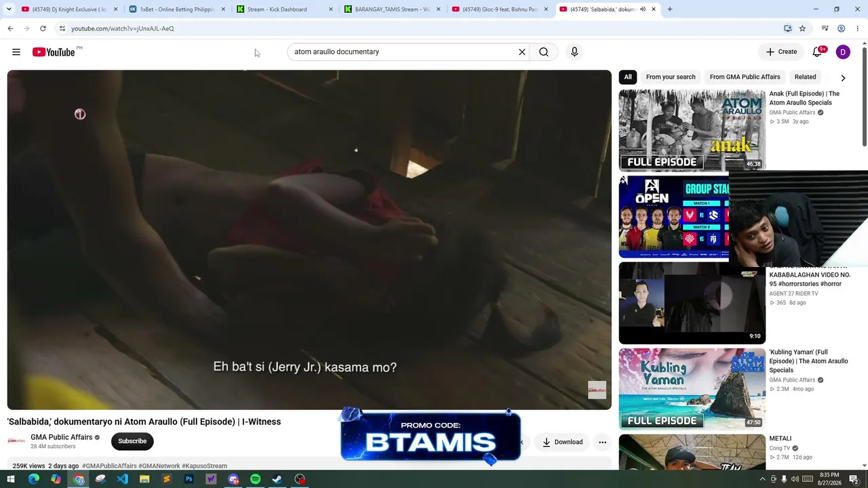
Task: Open the horror stories video thumbnail
Action: click(692, 303)
